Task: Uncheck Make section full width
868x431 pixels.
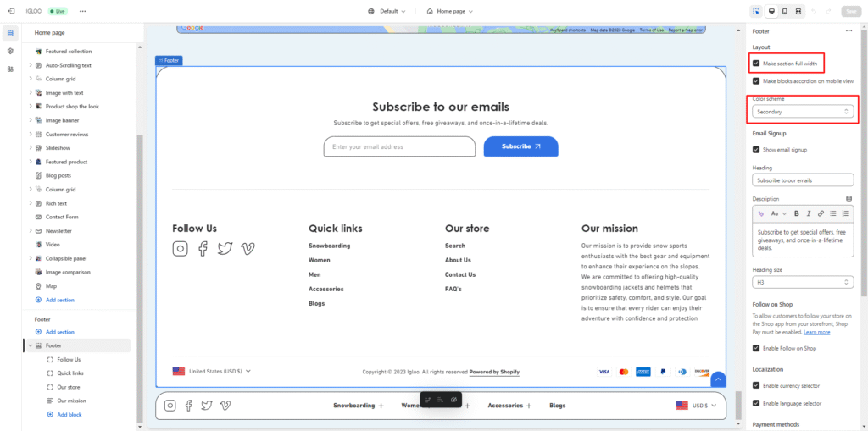Action: [756, 64]
